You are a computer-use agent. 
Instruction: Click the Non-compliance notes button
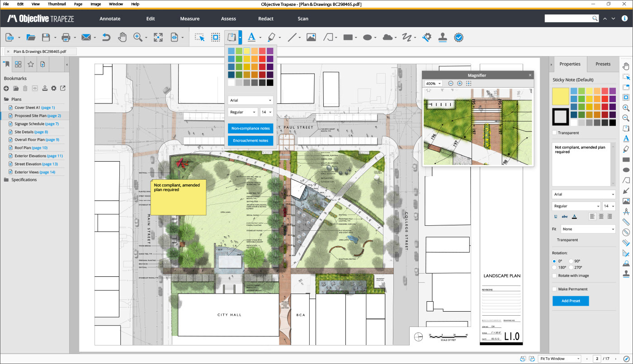pyautogui.click(x=250, y=128)
